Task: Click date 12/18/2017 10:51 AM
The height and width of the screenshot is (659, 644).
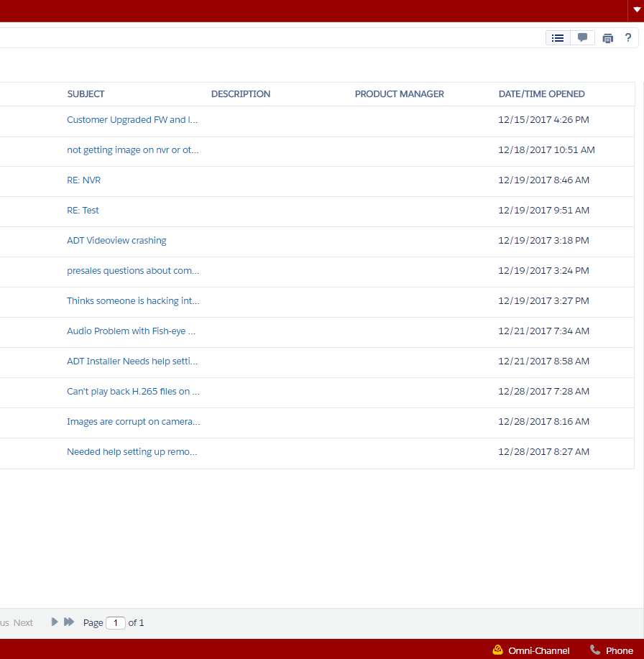Action: [546, 150]
